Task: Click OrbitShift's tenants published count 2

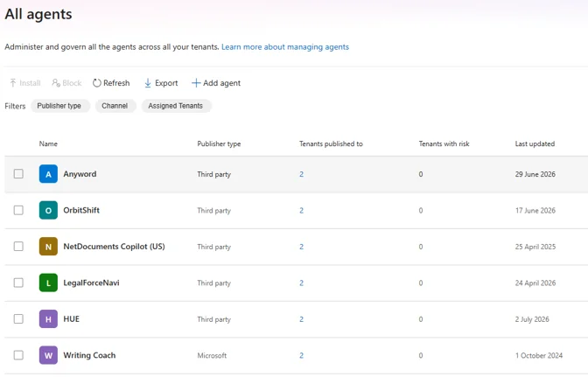Action: (x=302, y=211)
